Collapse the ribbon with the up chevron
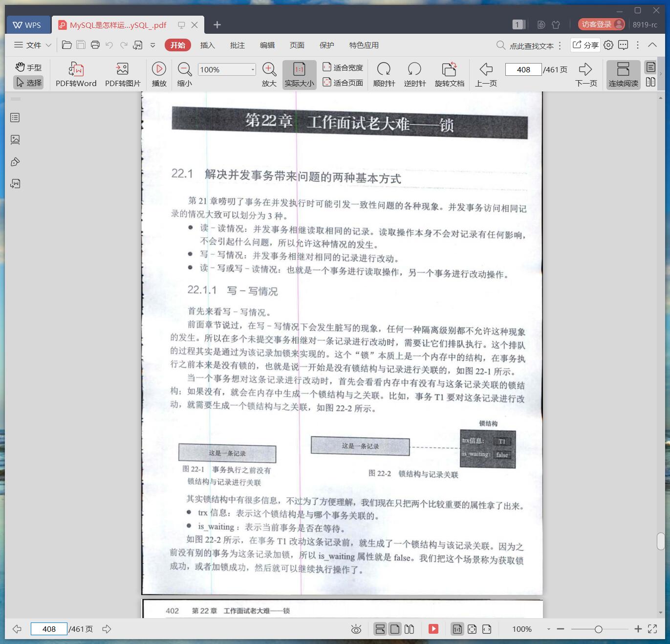This screenshot has width=670, height=644. click(x=652, y=45)
